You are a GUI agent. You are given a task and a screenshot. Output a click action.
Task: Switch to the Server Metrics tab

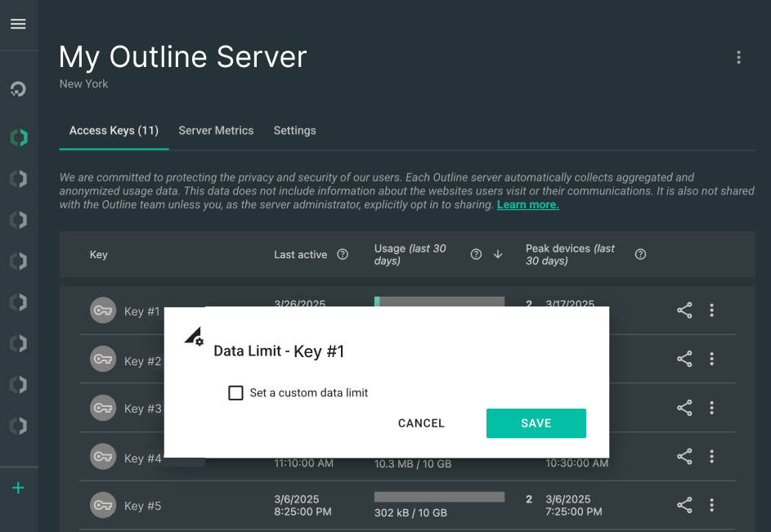point(216,131)
